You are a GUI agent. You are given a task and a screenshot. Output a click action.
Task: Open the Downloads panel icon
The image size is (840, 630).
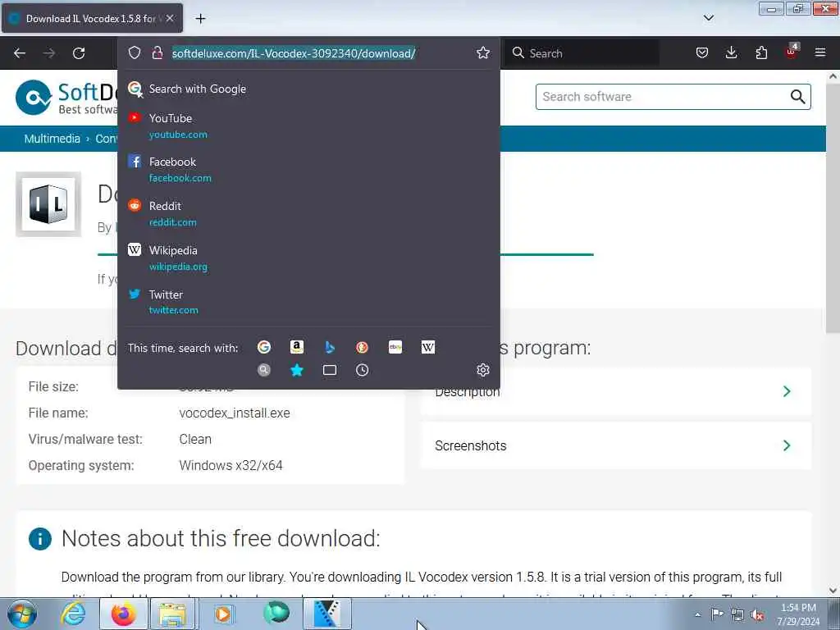point(731,52)
